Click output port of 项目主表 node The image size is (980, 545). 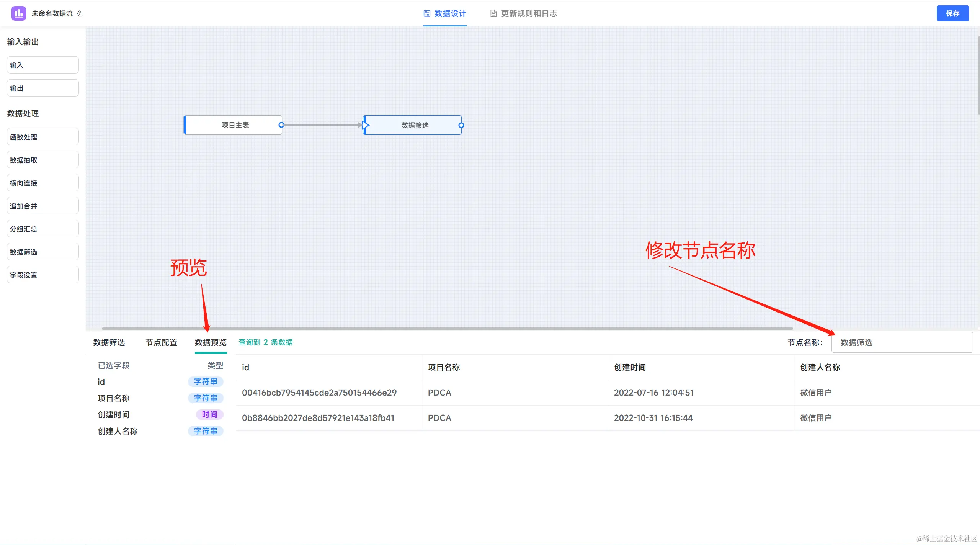pyautogui.click(x=281, y=125)
